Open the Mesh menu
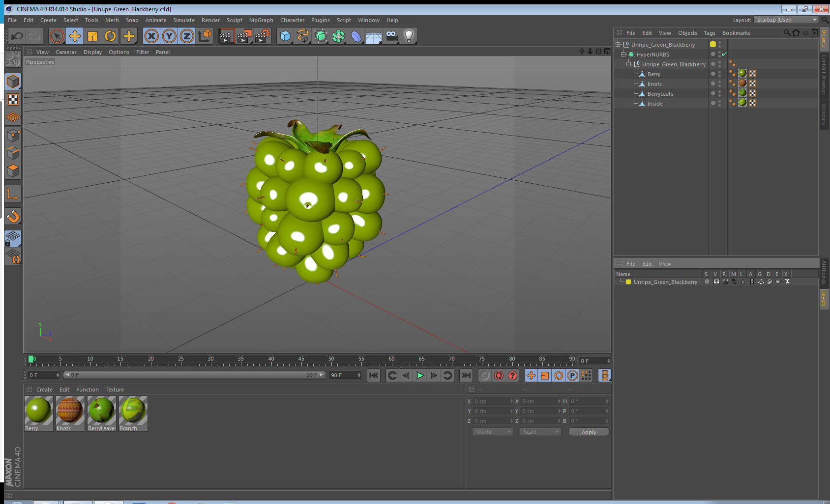 112,20
